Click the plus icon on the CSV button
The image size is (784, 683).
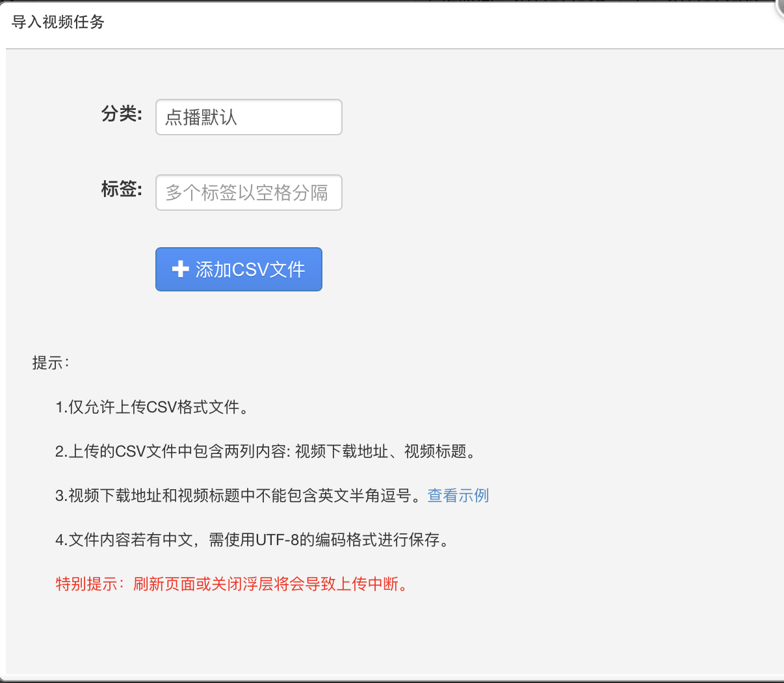tap(180, 269)
